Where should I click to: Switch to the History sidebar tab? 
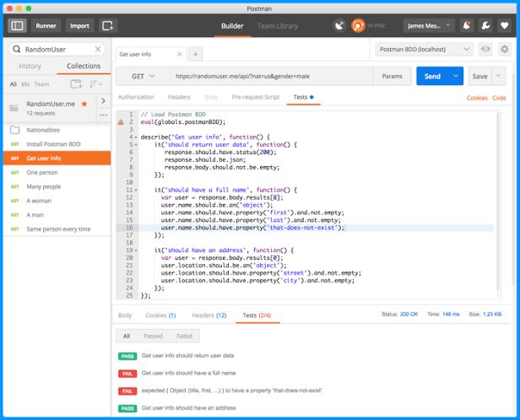[30, 66]
